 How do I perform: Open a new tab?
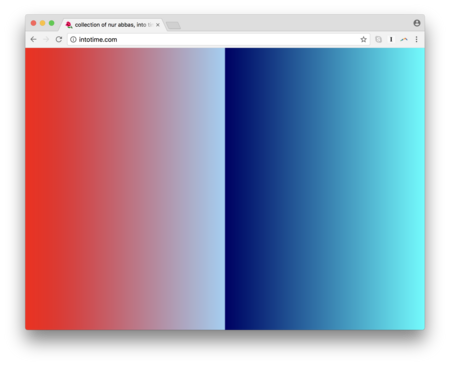tap(173, 25)
